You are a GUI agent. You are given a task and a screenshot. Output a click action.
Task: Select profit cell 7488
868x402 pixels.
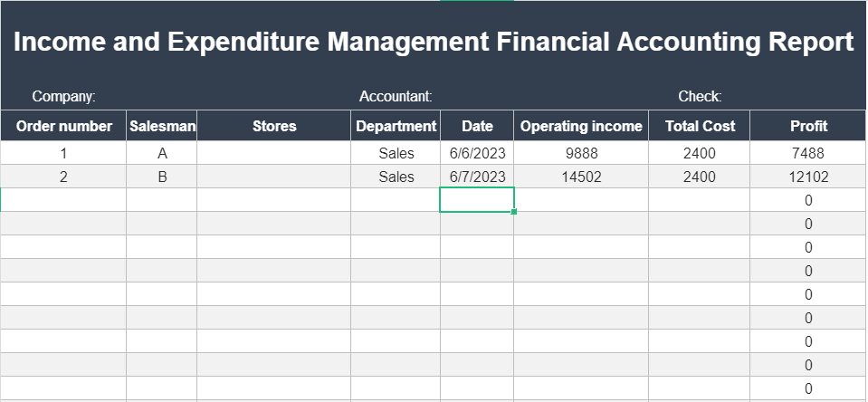pyautogui.click(x=808, y=153)
